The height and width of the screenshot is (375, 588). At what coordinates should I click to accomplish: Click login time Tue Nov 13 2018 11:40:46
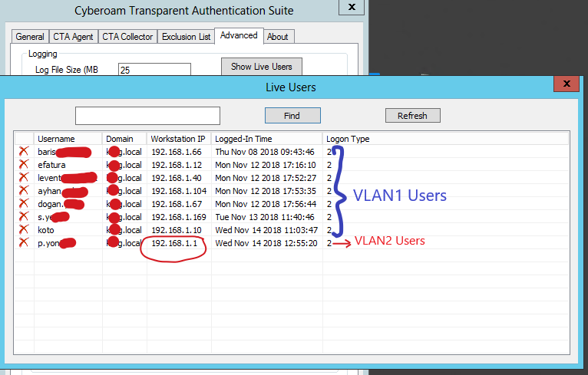(x=265, y=217)
